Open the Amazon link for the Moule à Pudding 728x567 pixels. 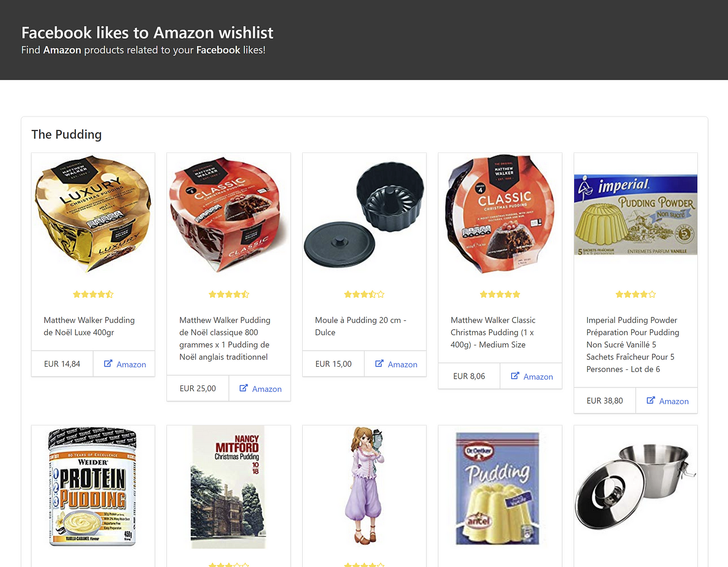click(396, 364)
